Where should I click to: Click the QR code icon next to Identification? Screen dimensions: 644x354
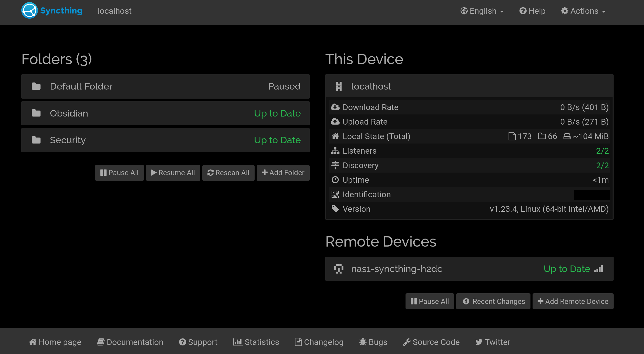(x=335, y=194)
